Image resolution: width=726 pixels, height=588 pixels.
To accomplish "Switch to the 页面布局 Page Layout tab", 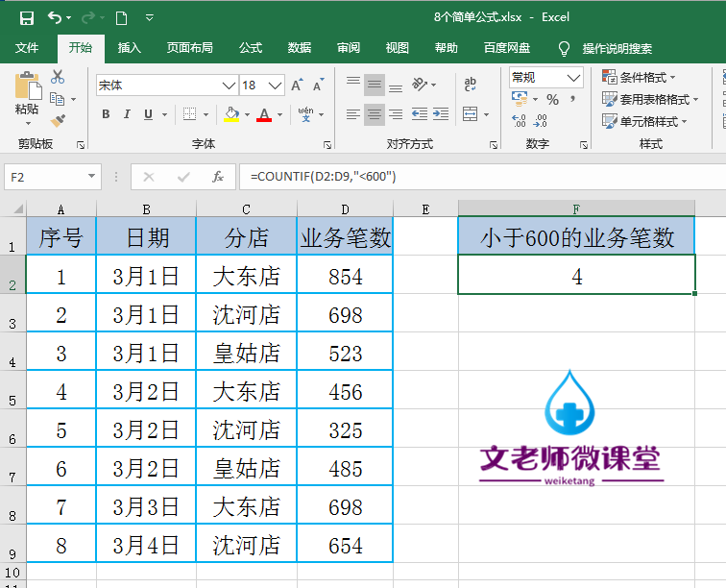I will click(190, 48).
